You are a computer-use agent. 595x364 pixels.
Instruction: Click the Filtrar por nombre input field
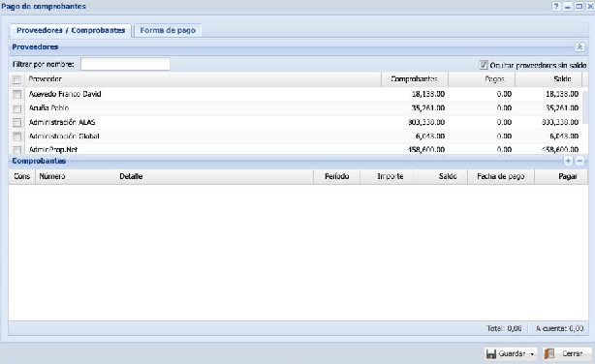pos(125,64)
